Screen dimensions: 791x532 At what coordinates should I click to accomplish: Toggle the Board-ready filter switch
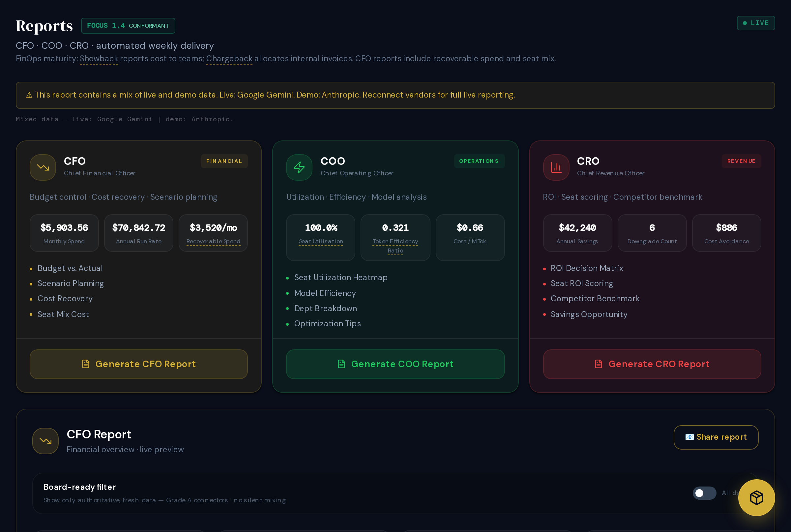tap(704, 493)
